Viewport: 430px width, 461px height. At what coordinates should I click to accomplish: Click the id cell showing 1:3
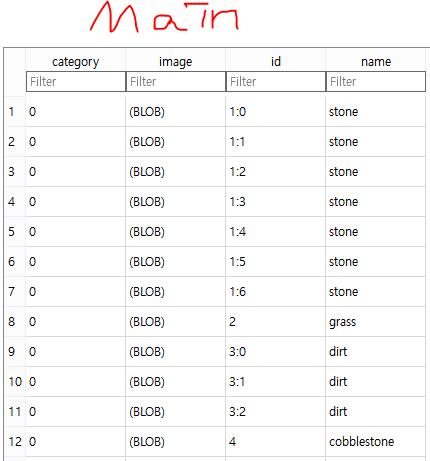click(276, 202)
